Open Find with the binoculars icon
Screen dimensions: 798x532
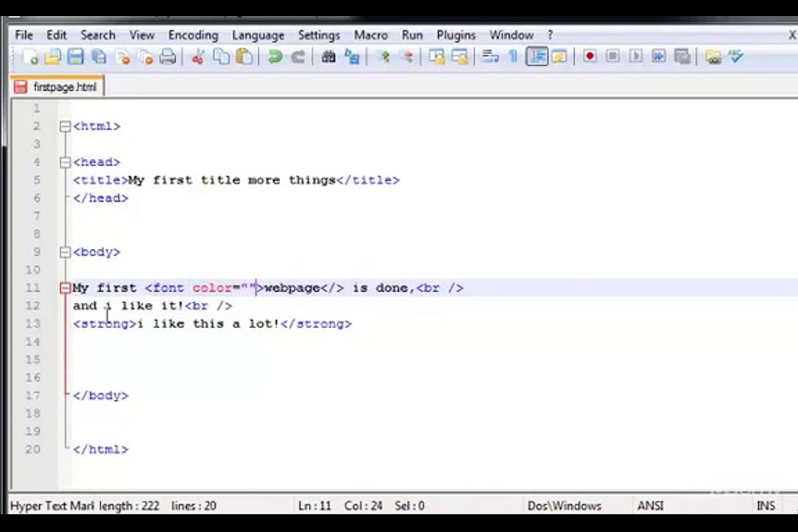pyautogui.click(x=328, y=56)
